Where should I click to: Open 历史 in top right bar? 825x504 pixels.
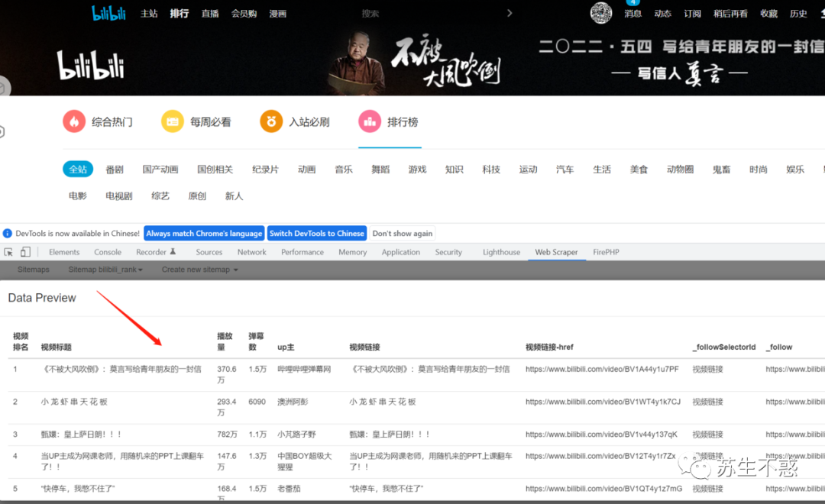point(798,13)
